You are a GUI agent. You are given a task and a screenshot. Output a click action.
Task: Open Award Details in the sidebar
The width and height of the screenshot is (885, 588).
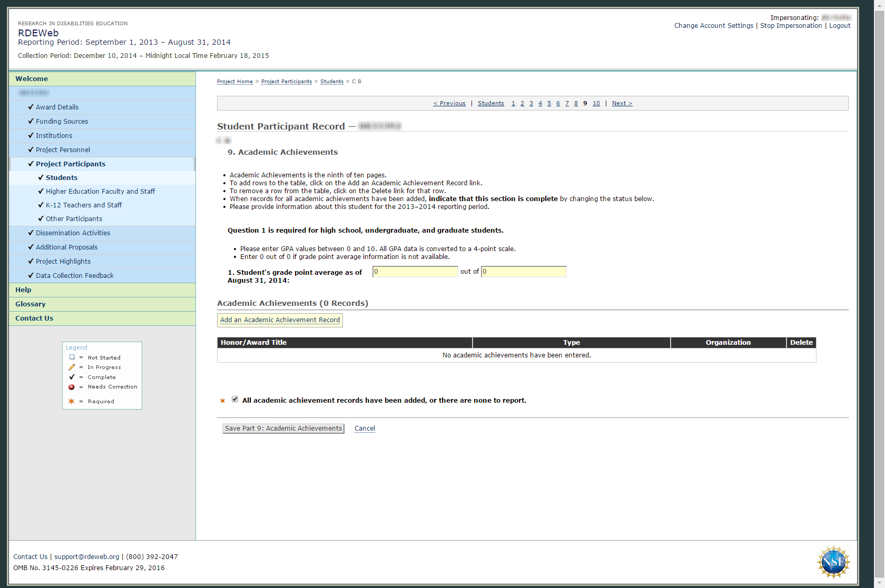[57, 107]
